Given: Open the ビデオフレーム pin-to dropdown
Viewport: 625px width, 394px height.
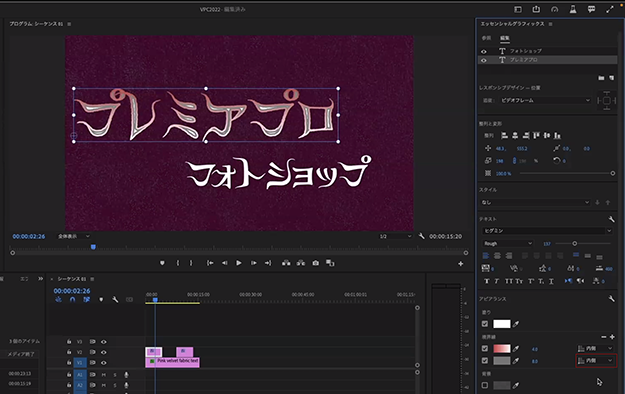Looking at the screenshot, I should (x=545, y=100).
